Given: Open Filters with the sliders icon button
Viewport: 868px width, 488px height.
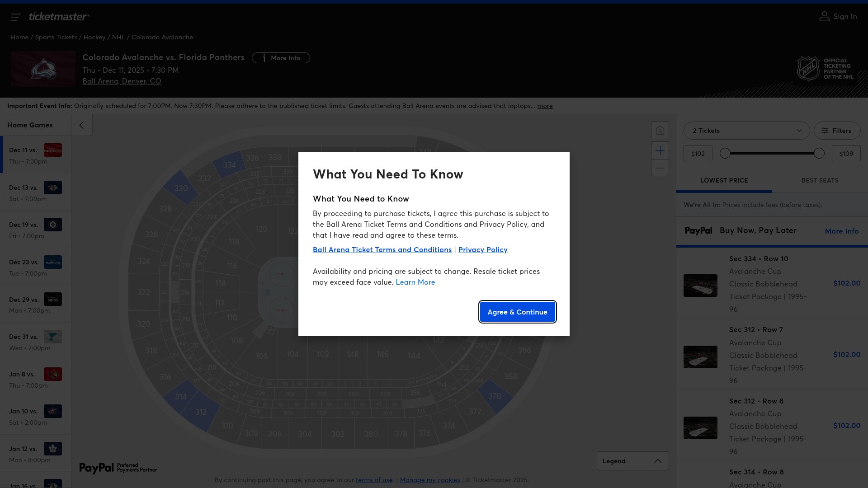Looking at the screenshot, I should click(x=837, y=131).
